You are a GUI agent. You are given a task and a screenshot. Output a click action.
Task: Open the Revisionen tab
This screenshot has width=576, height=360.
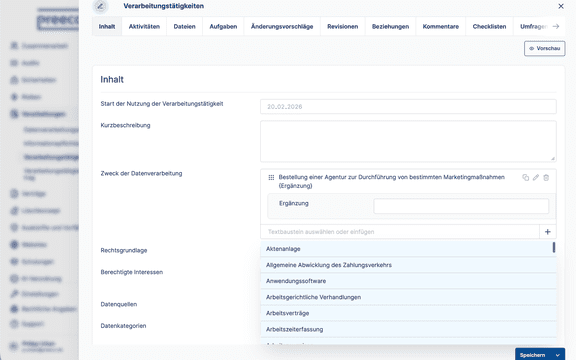pos(343,26)
